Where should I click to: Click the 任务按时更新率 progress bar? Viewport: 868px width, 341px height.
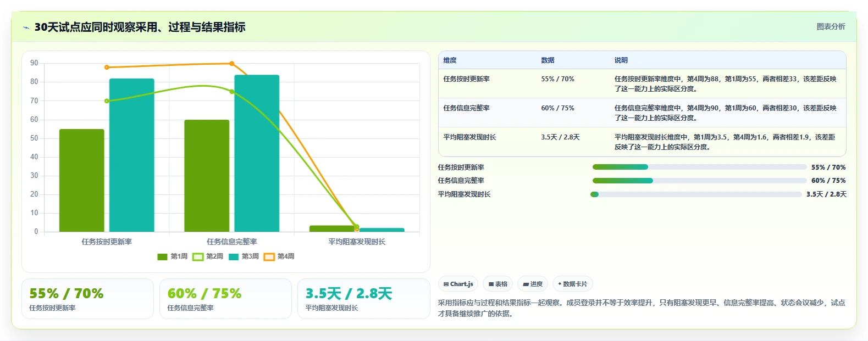point(699,167)
